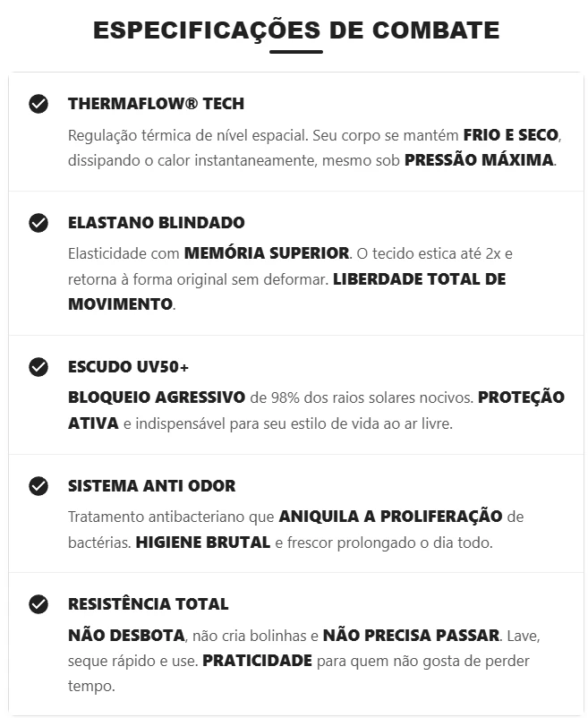This screenshot has width=588, height=718.
Task: Click the checkmark icon beside Thermaflow Tech
Action: tap(38, 104)
